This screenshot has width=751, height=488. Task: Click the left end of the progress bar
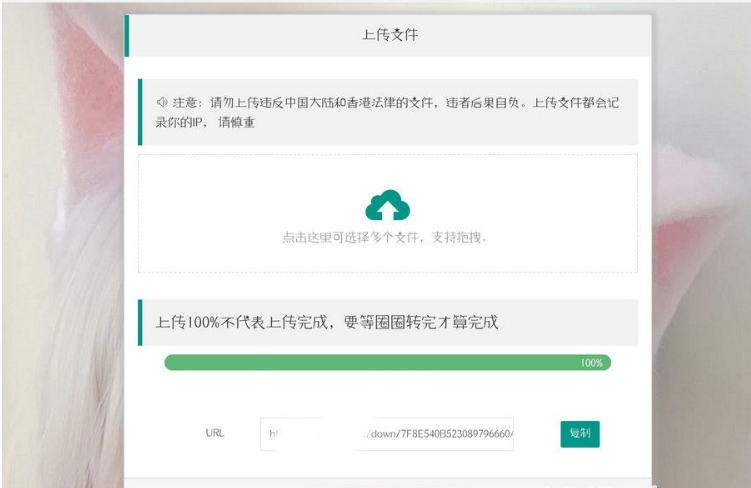coord(172,362)
